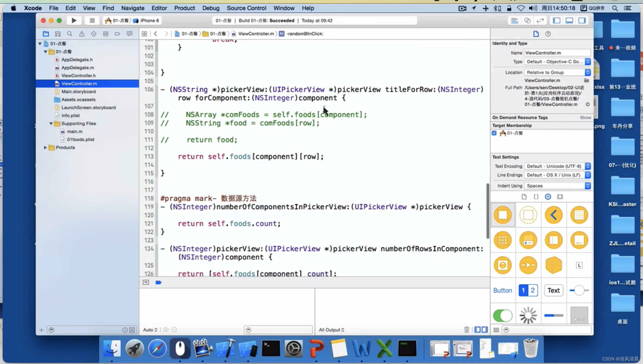Click the Editor menu item

159,8
